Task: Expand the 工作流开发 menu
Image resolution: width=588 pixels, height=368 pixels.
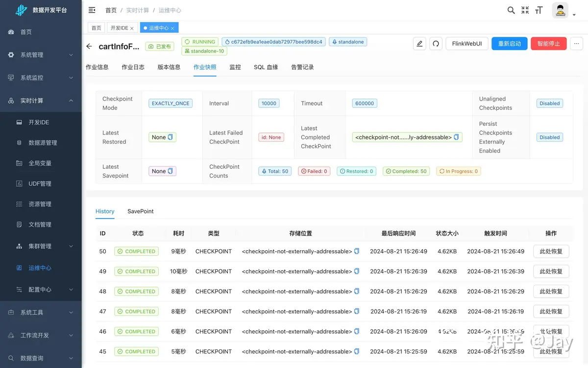Action: tap(41, 335)
